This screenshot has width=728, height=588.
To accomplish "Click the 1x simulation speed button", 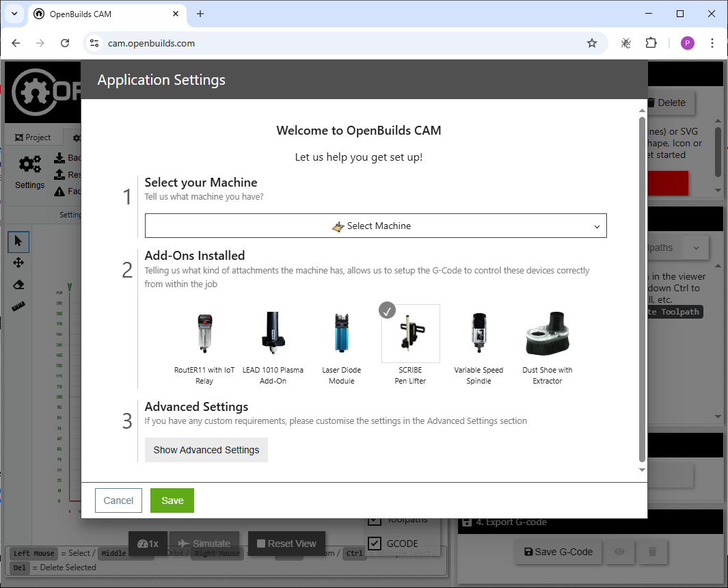I will pos(148,544).
